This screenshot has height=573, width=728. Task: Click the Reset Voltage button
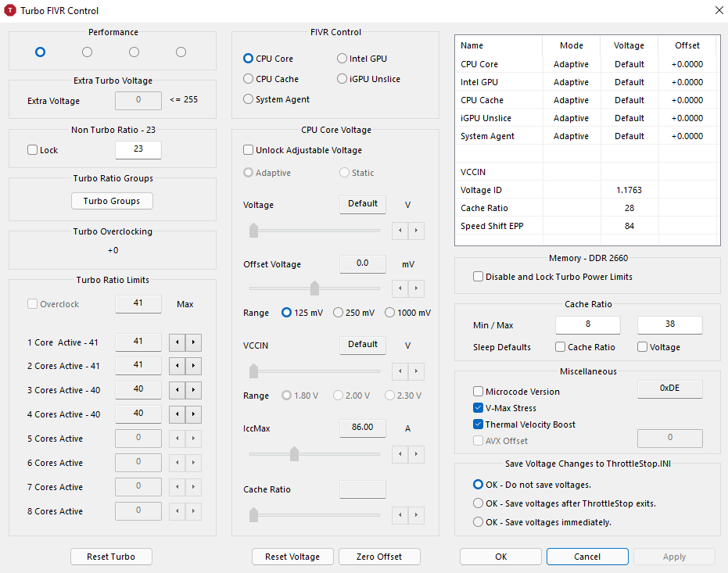tap(292, 557)
